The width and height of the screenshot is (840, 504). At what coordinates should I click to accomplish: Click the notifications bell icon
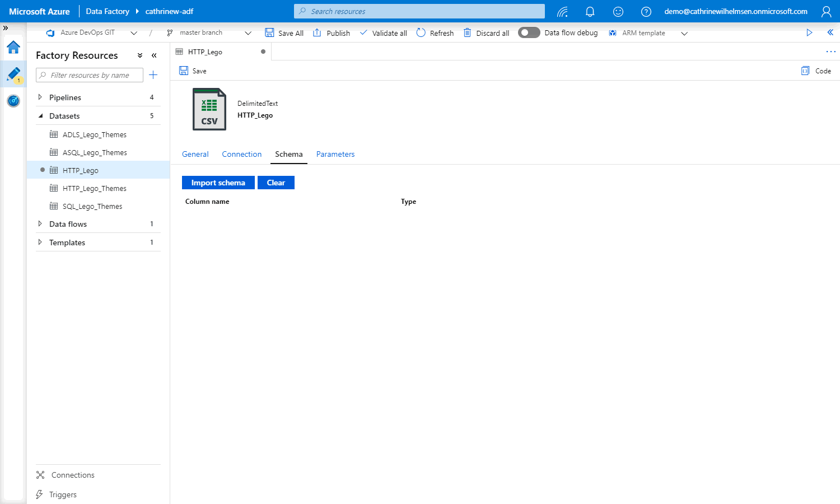[590, 11]
